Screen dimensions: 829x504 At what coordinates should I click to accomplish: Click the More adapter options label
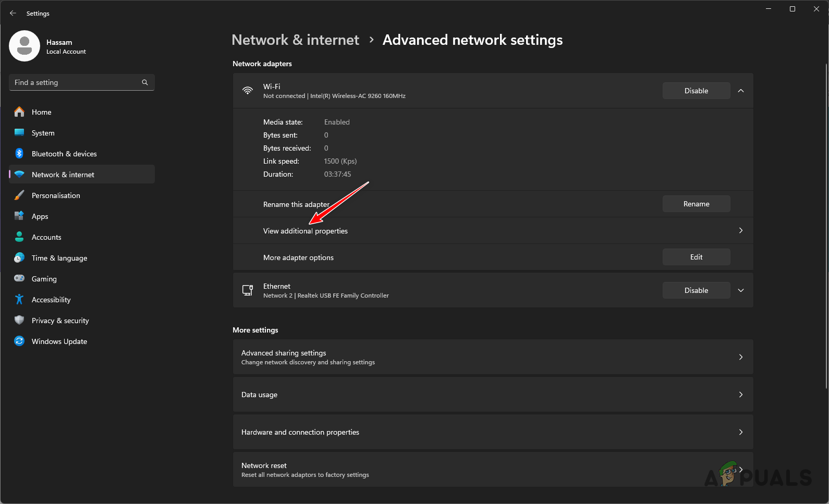pos(298,257)
